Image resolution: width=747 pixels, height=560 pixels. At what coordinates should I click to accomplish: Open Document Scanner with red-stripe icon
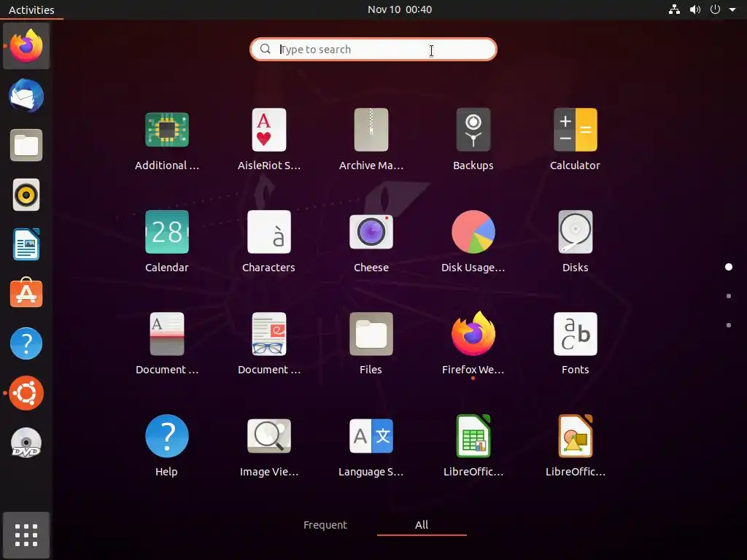coord(167,334)
